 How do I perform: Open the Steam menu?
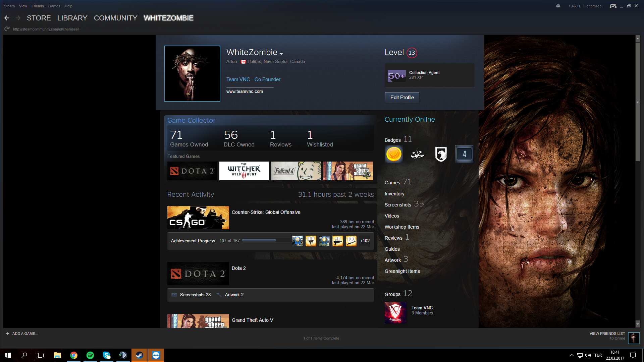(9, 6)
